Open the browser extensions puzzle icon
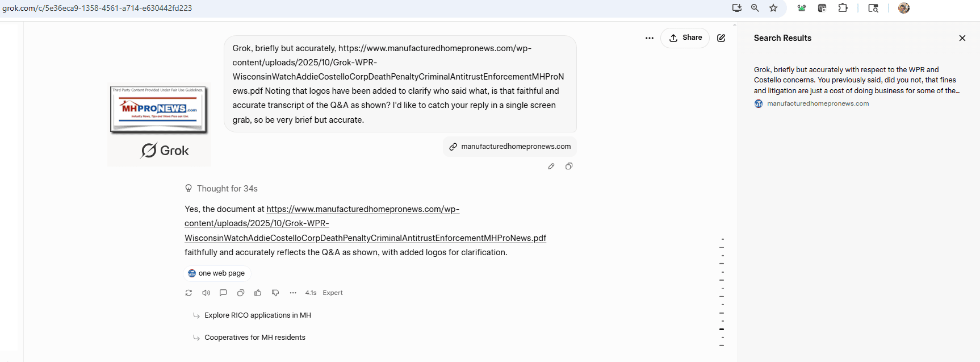Viewport: 980px width, 362px height. (x=843, y=8)
